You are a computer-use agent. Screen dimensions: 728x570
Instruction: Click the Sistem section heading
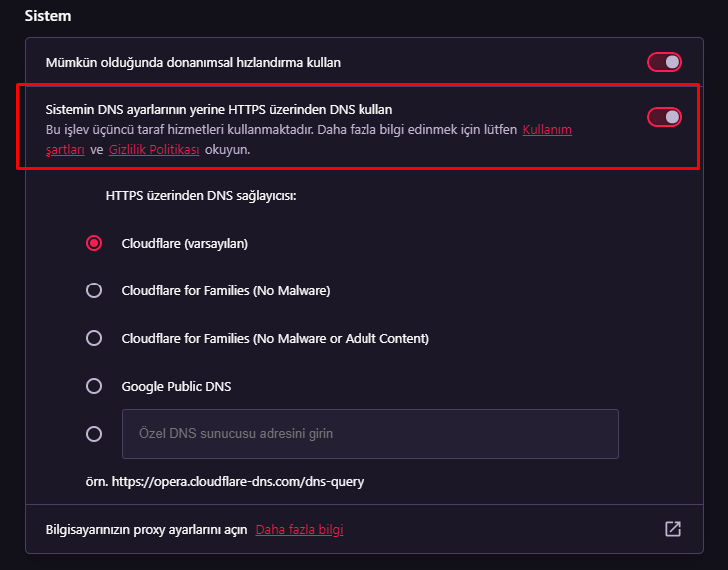click(48, 16)
